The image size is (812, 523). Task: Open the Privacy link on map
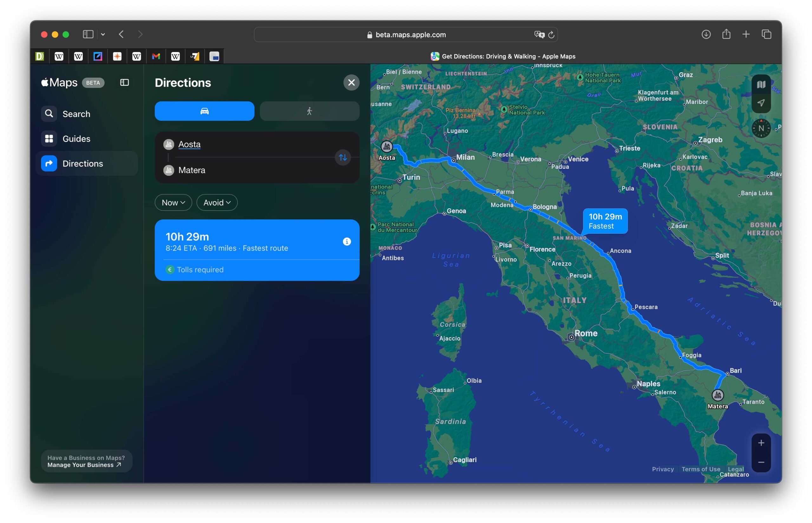click(663, 469)
